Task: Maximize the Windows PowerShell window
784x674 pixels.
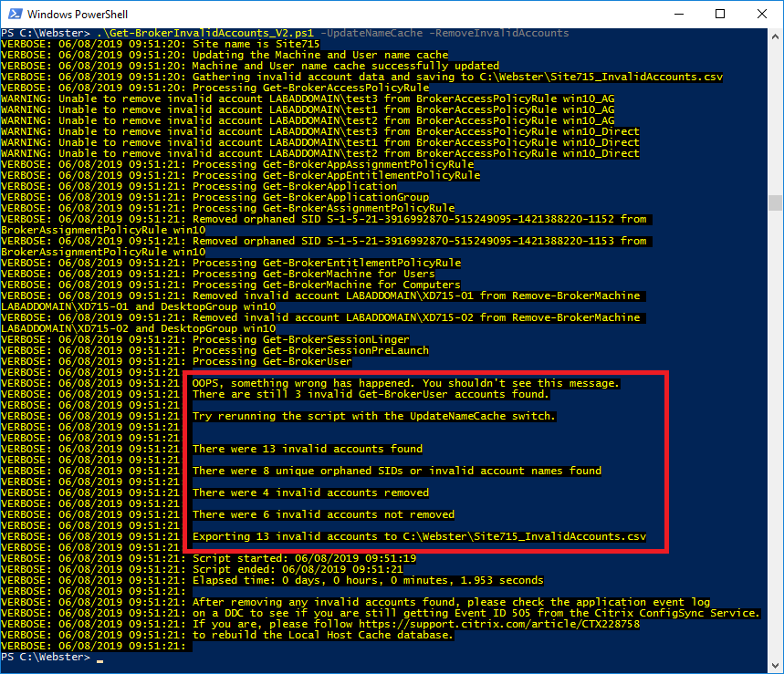Action: point(720,15)
